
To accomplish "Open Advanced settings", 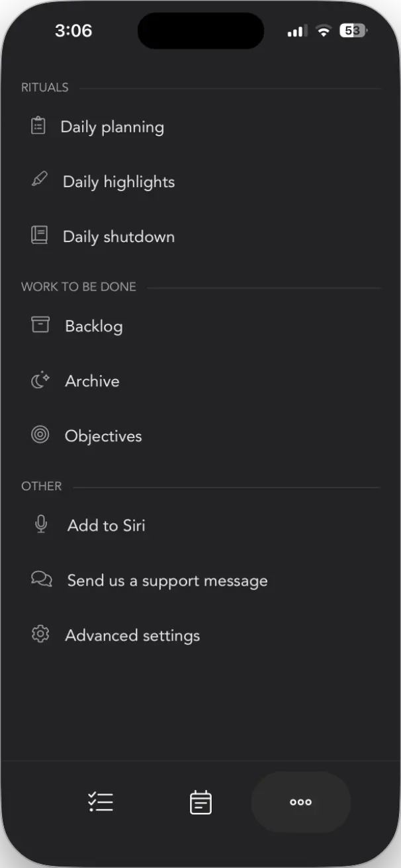I will click(132, 635).
